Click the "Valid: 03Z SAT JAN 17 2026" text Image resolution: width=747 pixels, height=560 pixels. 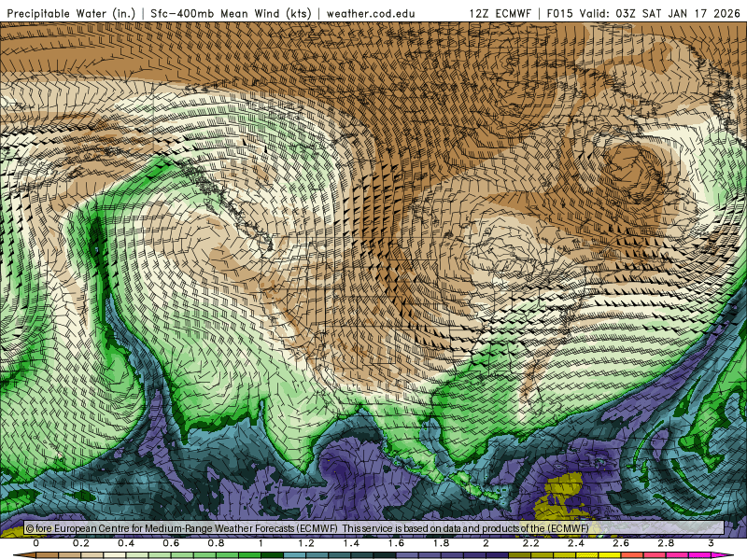[659, 13]
